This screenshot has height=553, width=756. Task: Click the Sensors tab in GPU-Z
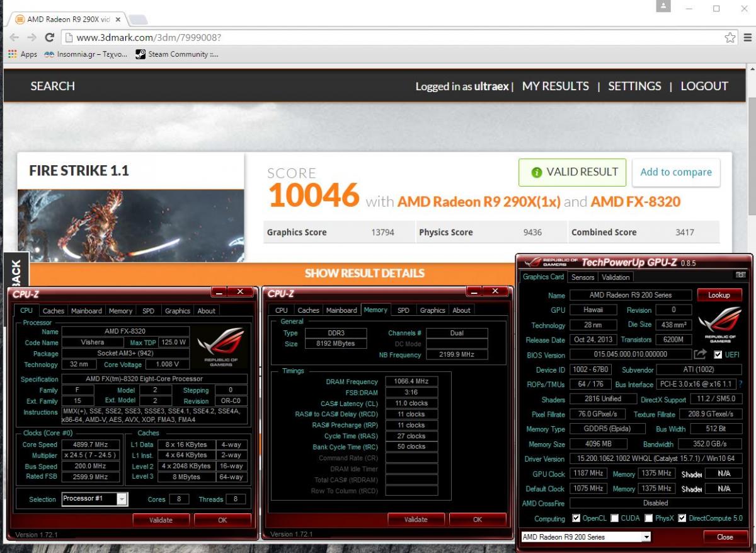583,277
